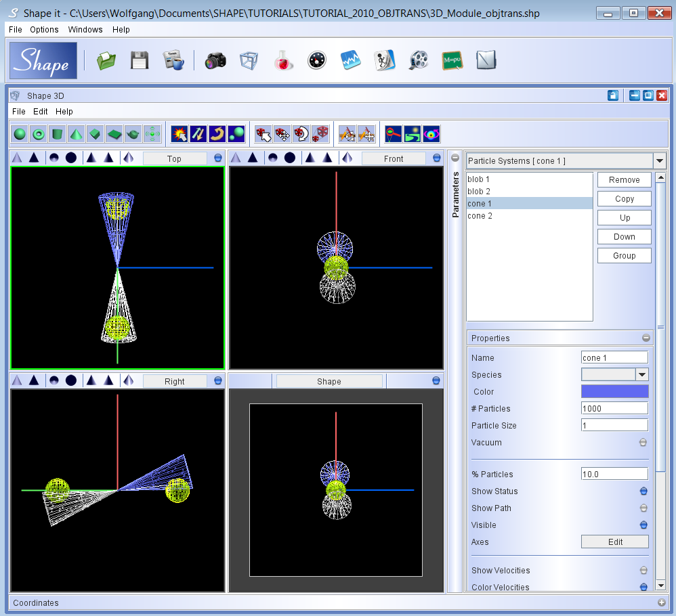Click the Top view name selector
The height and width of the screenshot is (616, 676).
175,158
